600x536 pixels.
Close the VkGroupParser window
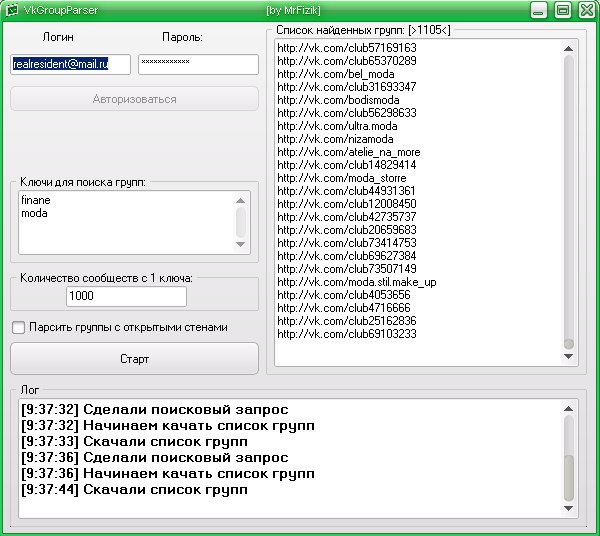click(x=585, y=10)
